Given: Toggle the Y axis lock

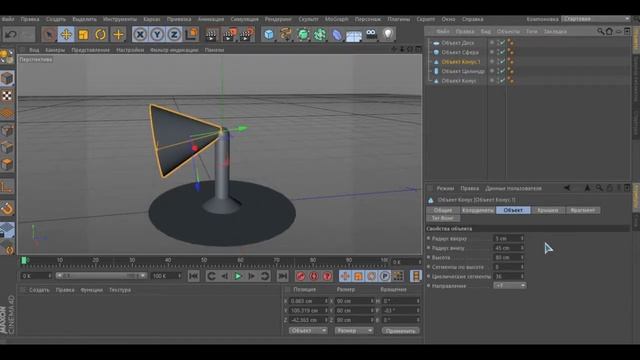Looking at the screenshot, I should point(157,35).
